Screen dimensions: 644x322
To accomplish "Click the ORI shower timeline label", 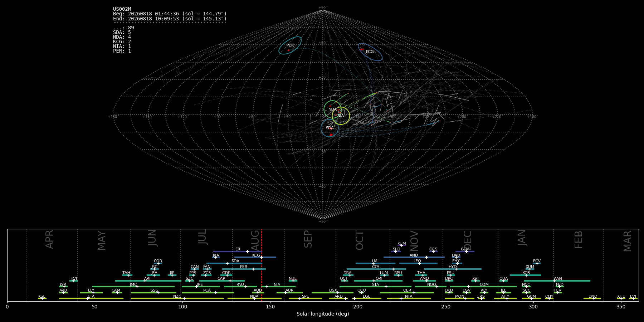I will 379,279.
